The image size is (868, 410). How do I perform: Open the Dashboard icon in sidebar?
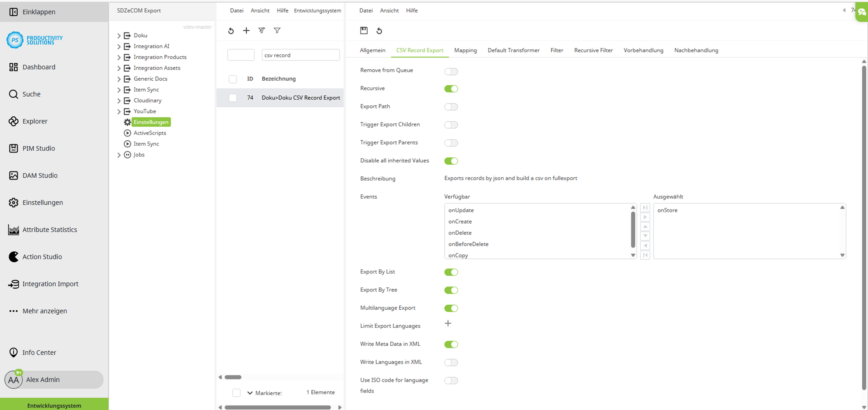[x=14, y=67]
